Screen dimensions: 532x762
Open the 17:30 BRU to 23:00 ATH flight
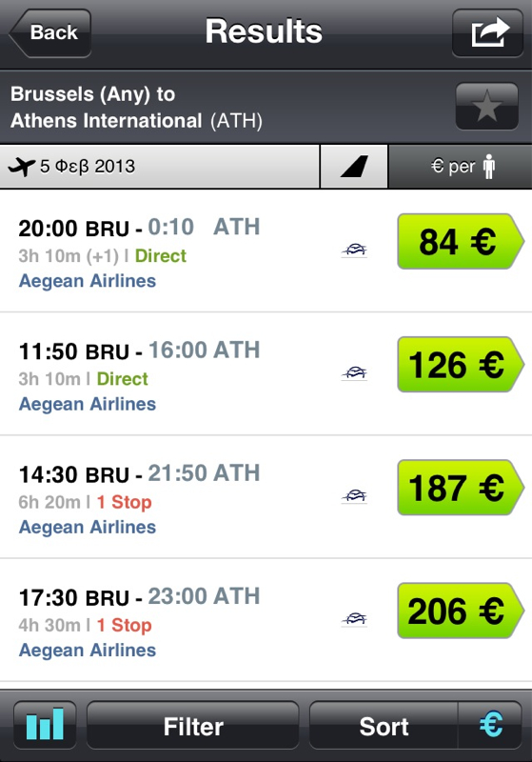pyautogui.click(x=266, y=620)
